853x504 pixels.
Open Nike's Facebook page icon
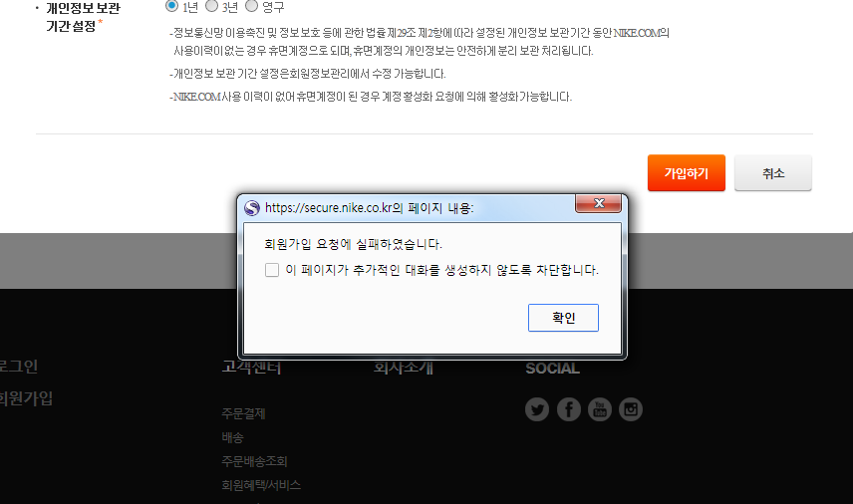(568, 409)
